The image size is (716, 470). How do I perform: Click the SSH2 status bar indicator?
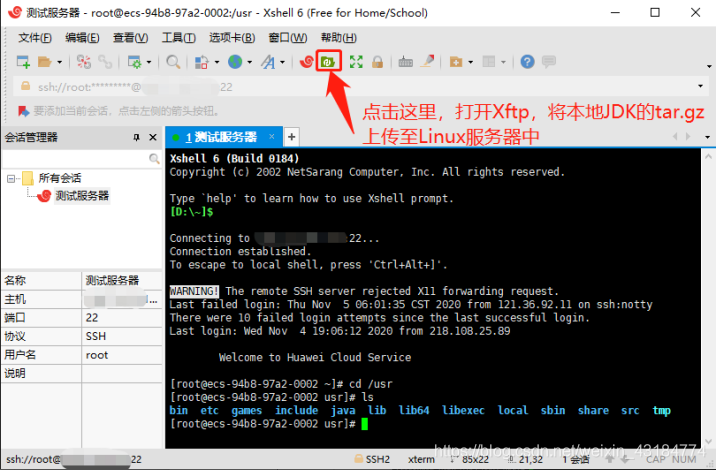pos(372,459)
